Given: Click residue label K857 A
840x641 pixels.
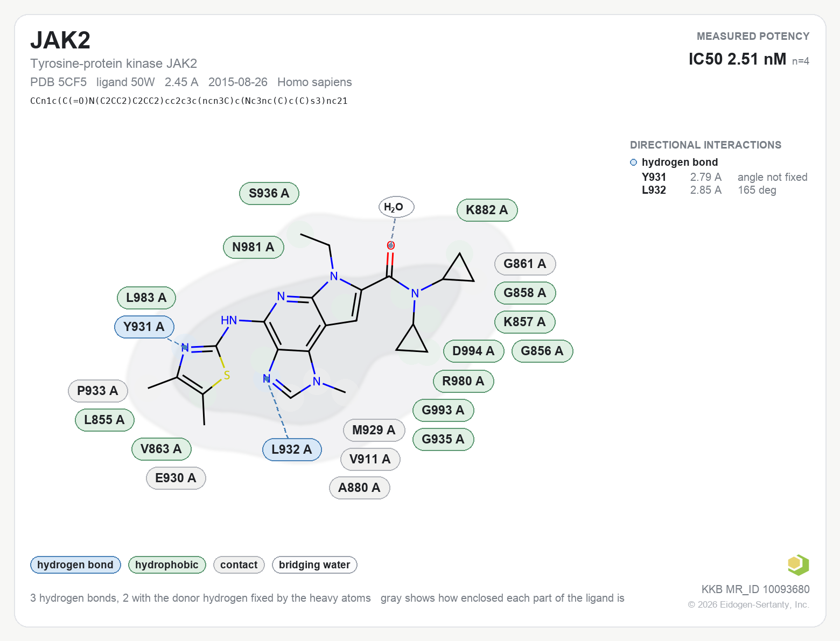Looking at the screenshot, I should pos(525,322).
